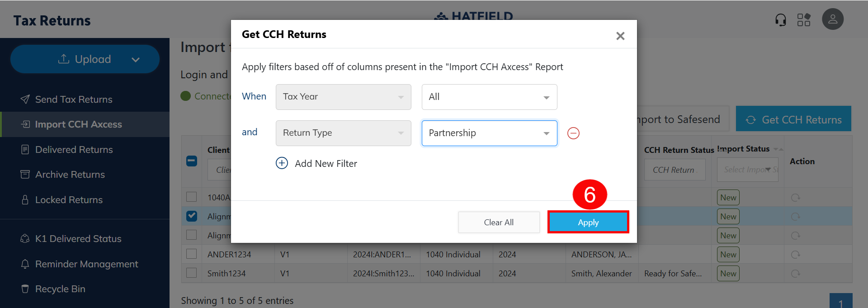
Task: Open the Partnership return type dropdown
Action: 489,133
